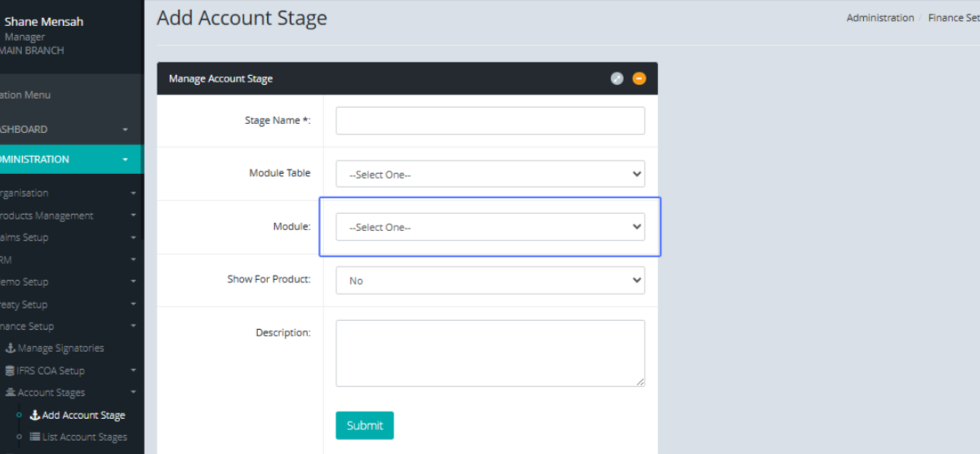Open the Module dropdown
This screenshot has width=980, height=454.
click(490, 227)
